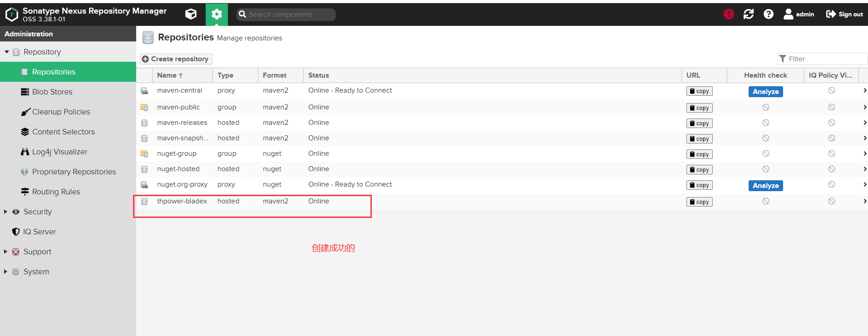Expand the Support tree node
The image size is (868, 336).
[x=5, y=252]
